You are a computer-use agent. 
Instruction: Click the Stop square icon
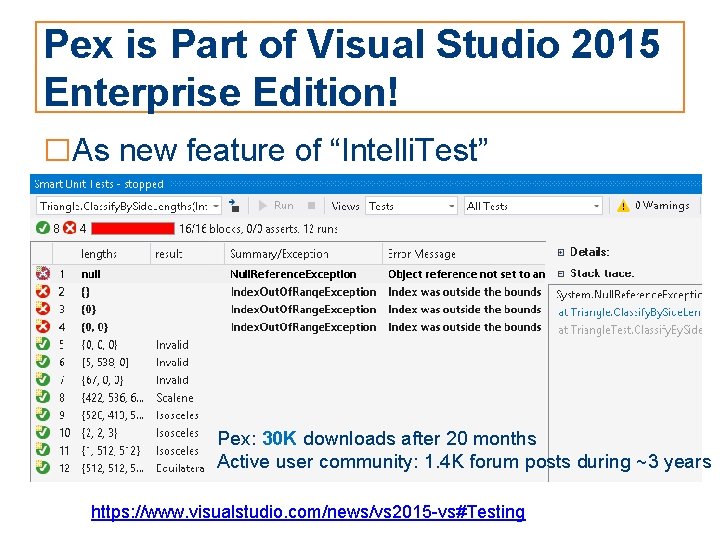click(x=311, y=206)
